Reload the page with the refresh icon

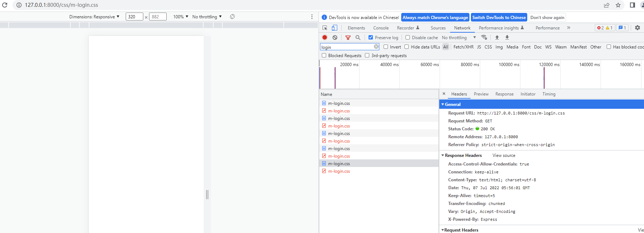[5, 5]
